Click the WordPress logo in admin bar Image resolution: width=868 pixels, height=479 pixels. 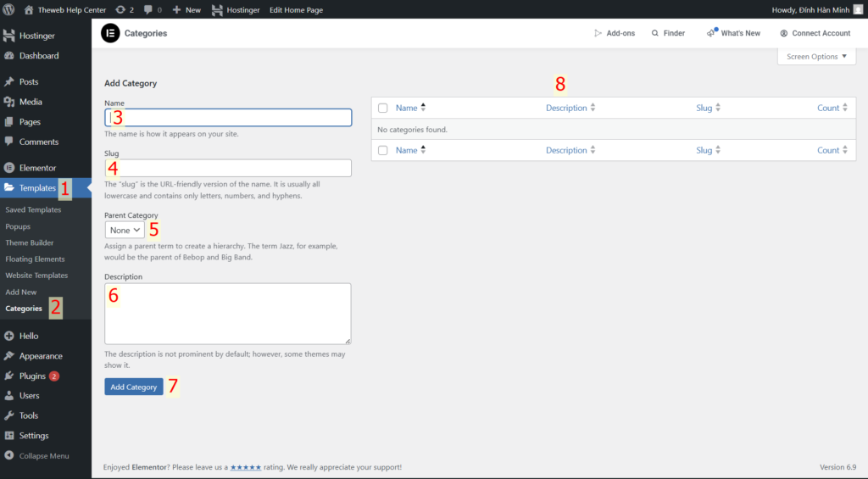(x=9, y=9)
